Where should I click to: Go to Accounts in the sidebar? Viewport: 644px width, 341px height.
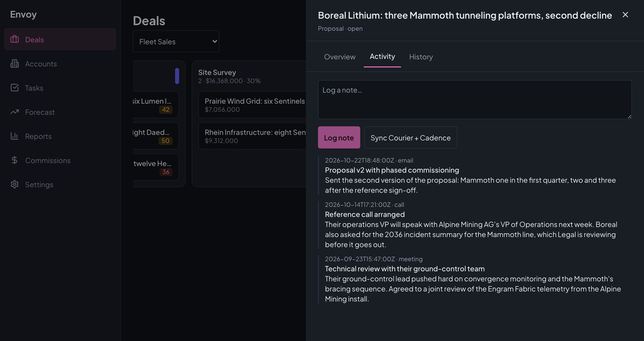60,63
